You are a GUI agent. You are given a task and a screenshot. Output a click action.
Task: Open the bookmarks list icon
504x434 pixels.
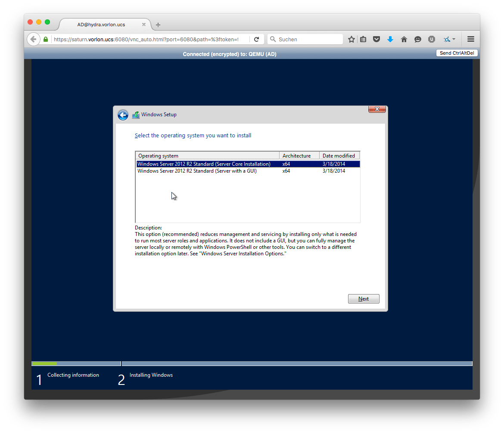click(363, 39)
